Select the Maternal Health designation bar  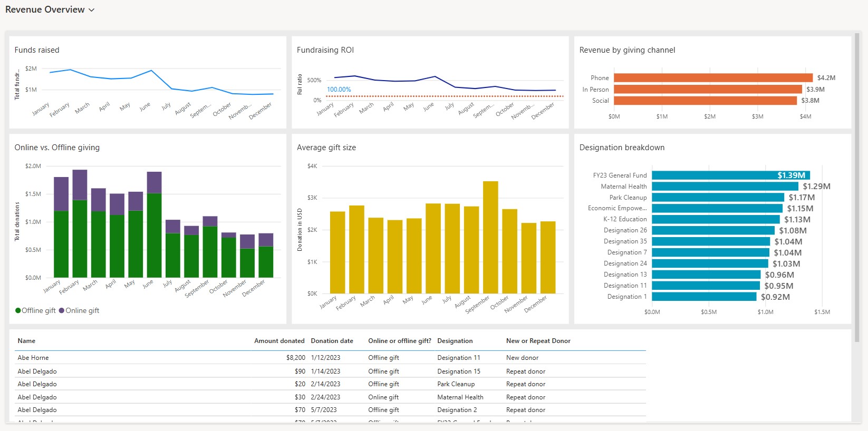tap(725, 187)
